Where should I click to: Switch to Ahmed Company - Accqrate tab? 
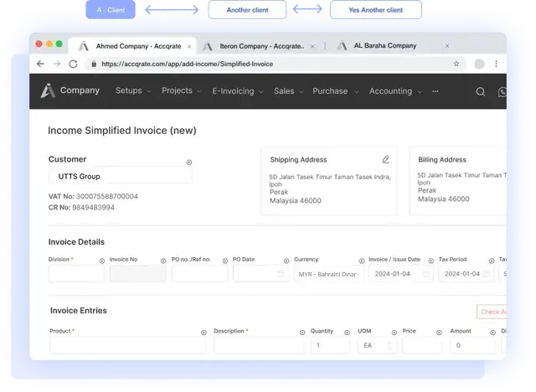click(133, 46)
